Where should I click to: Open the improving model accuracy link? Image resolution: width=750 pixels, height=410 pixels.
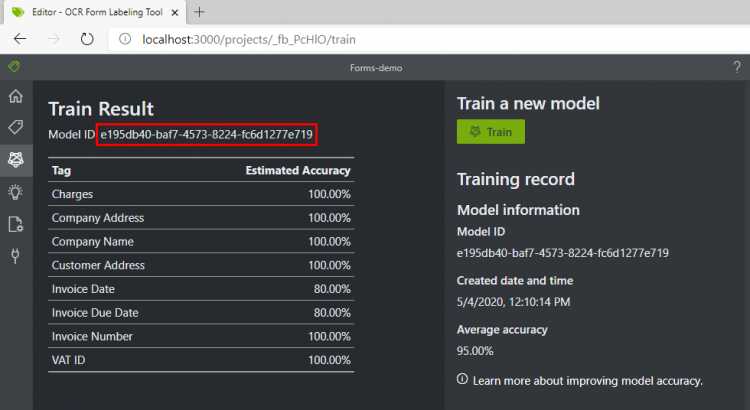pos(588,380)
